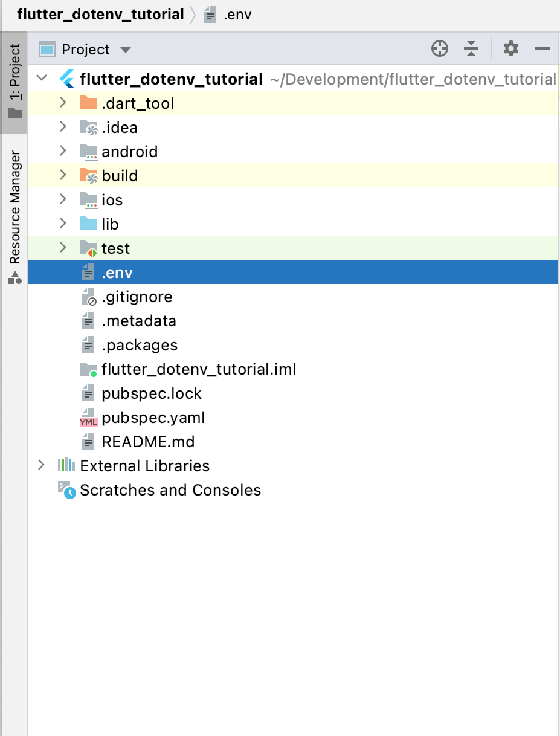Image resolution: width=560 pixels, height=736 pixels.
Task: Expand External Libraries node
Action: tap(41, 465)
